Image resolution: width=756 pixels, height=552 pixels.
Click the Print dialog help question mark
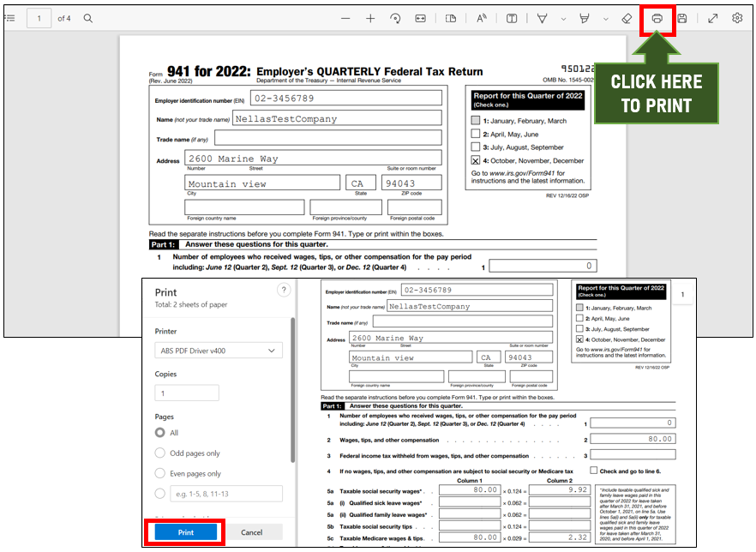coord(284,291)
